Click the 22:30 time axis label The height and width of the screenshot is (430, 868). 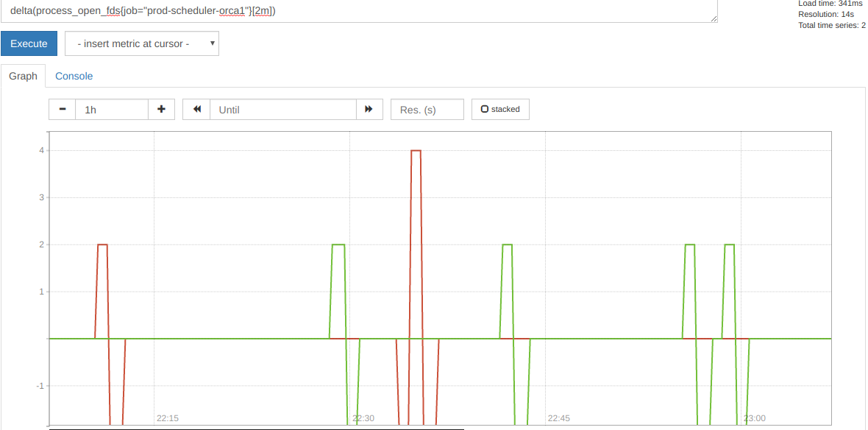(363, 417)
